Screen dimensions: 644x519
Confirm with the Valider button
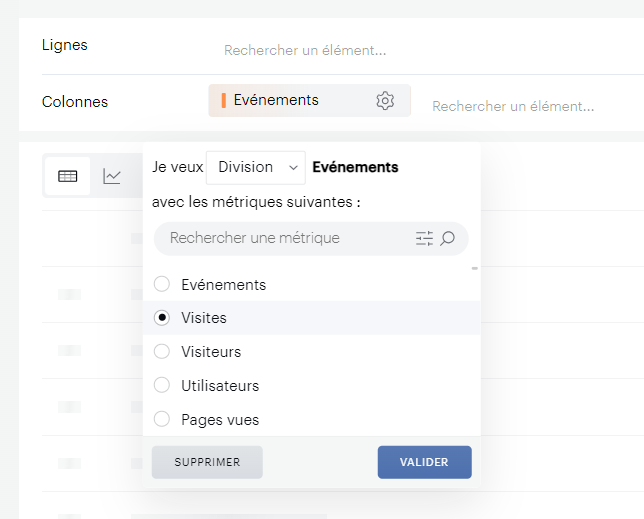[x=424, y=462]
